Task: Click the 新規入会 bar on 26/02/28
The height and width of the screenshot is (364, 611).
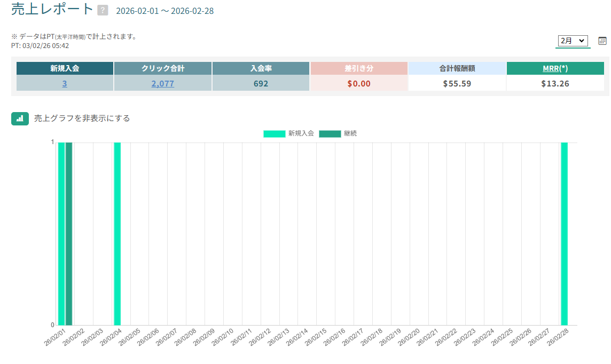Action: click(x=564, y=234)
